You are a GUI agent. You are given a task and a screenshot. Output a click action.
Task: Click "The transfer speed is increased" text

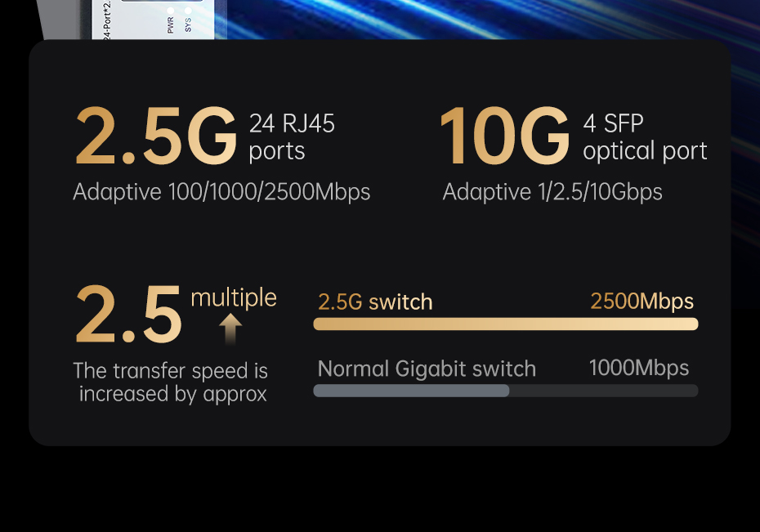coord(171,382)
